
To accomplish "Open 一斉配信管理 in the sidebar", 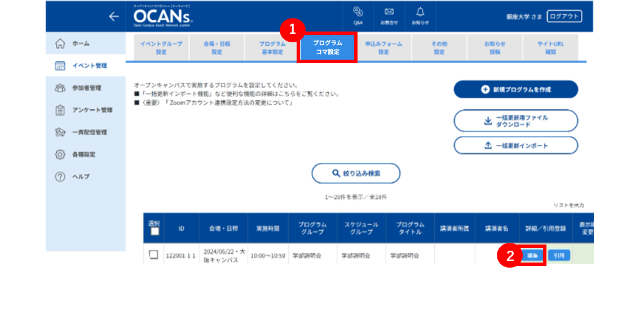I will point(85,132).
